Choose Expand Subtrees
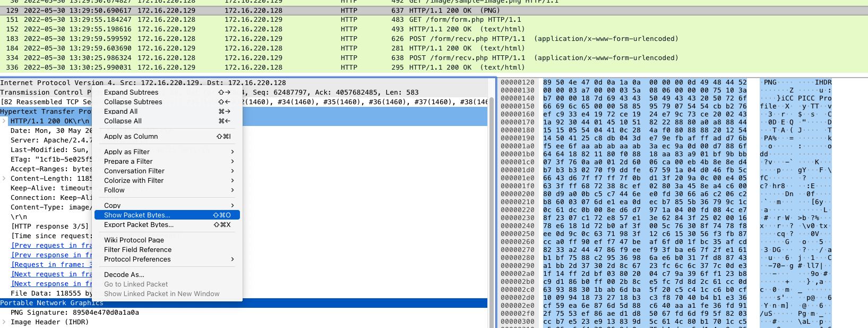868x328 pixels. 131,92
